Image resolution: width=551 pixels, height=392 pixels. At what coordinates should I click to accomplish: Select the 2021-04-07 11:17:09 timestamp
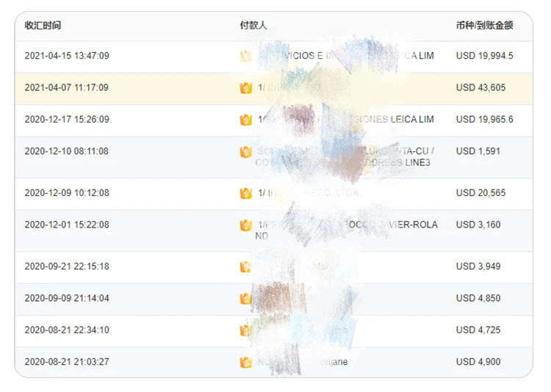pos(66,87)
